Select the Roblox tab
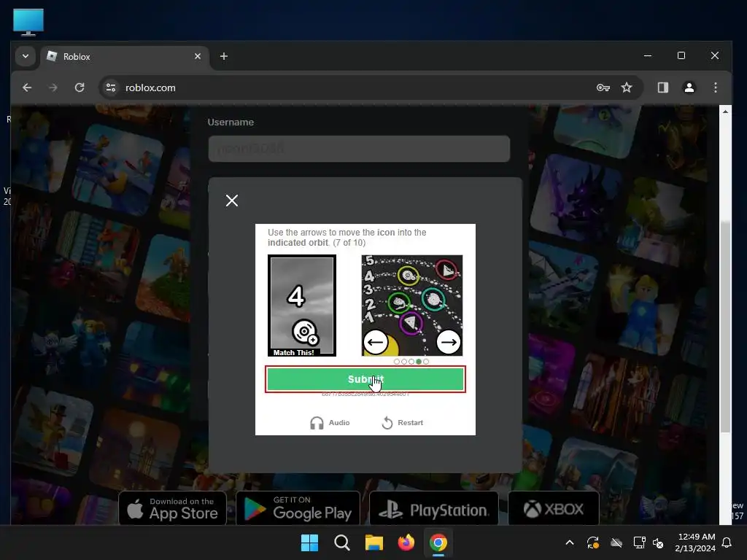 click(x=125, y=57)
